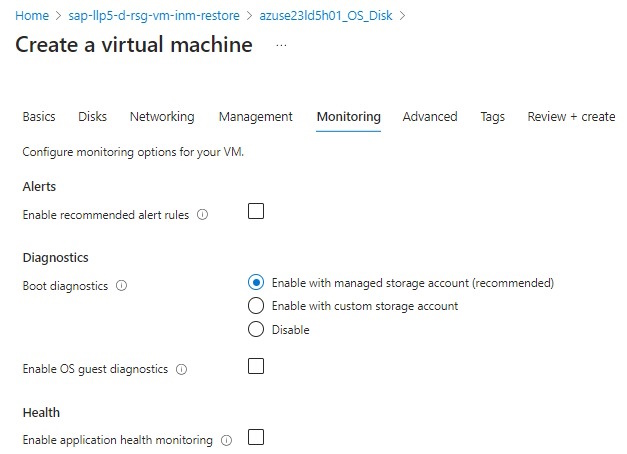Choose Enable with custom storage account
The image size is (627, 454).
(256, 306)
